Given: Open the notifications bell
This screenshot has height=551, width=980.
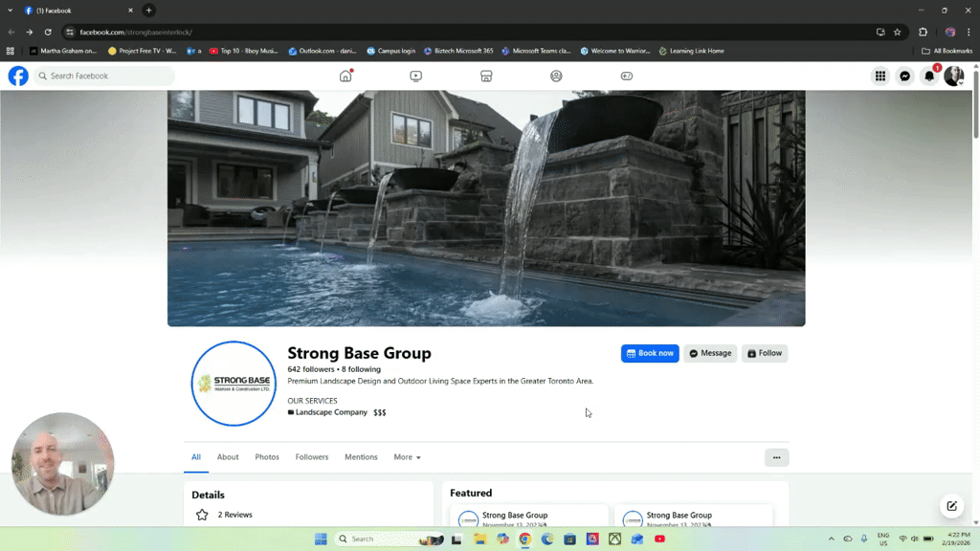Looking at the screenshot, I should (929, 76).
